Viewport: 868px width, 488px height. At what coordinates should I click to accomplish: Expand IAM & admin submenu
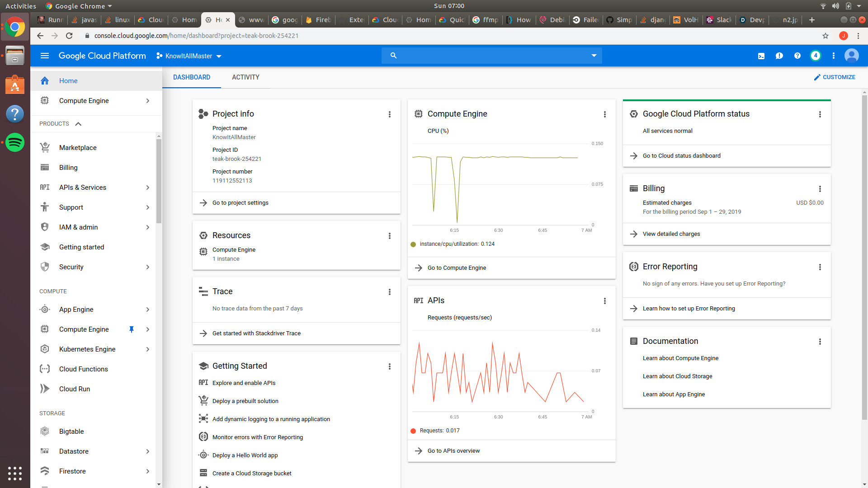(x=147, y=227)
